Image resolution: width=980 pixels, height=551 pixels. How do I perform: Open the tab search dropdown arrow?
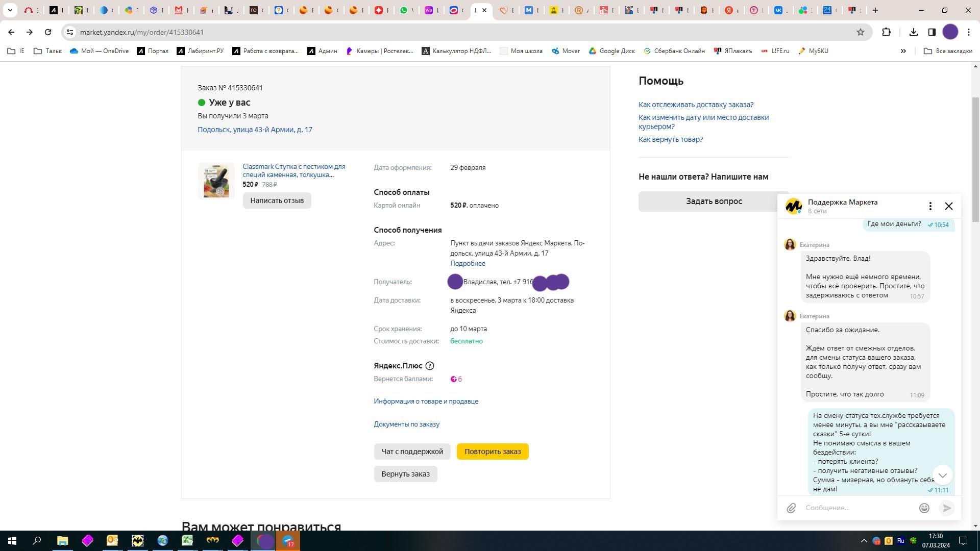pos(10,10)
